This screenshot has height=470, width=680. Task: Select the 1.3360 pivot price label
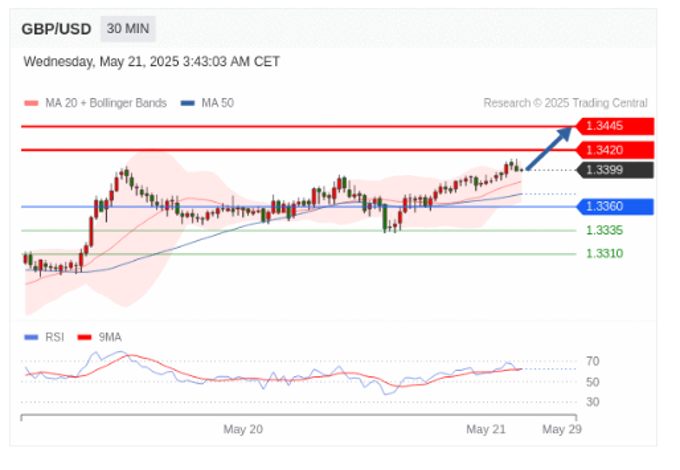[x=615, y=206]
